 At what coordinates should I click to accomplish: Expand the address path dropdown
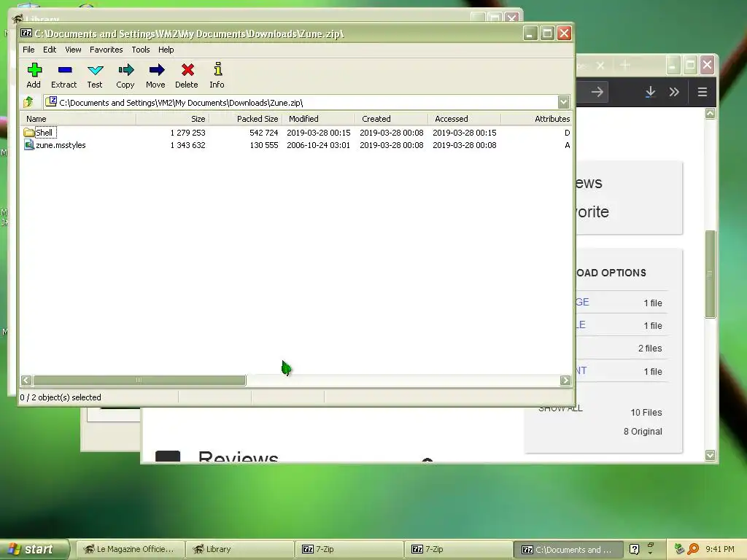[564, 102]
